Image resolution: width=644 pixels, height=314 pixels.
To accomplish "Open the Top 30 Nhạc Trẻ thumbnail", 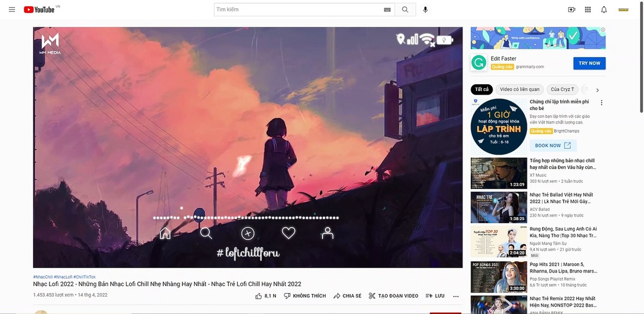I will pos(499,242).
